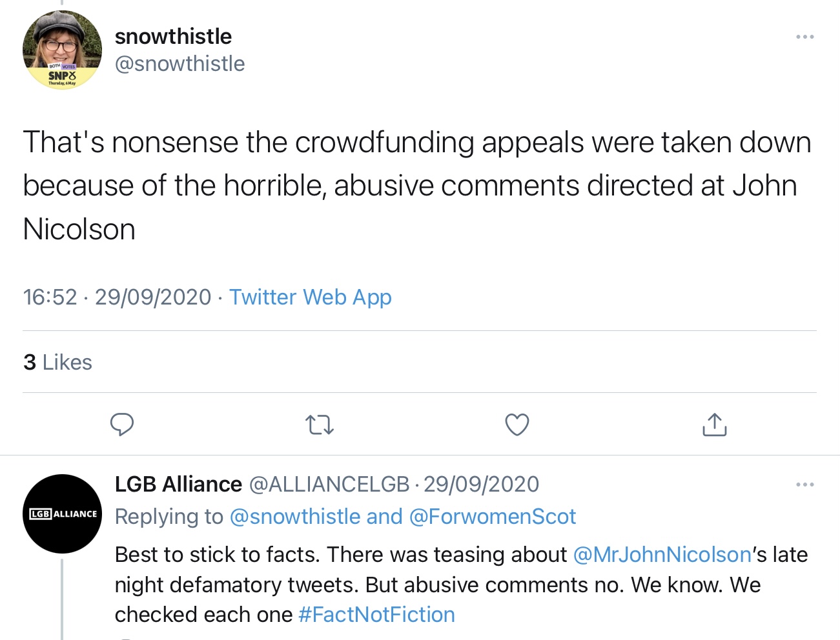Screen dimensions: 840x640
Task: Like the snowthistle tweet
Action: click(x=517, y=425)
